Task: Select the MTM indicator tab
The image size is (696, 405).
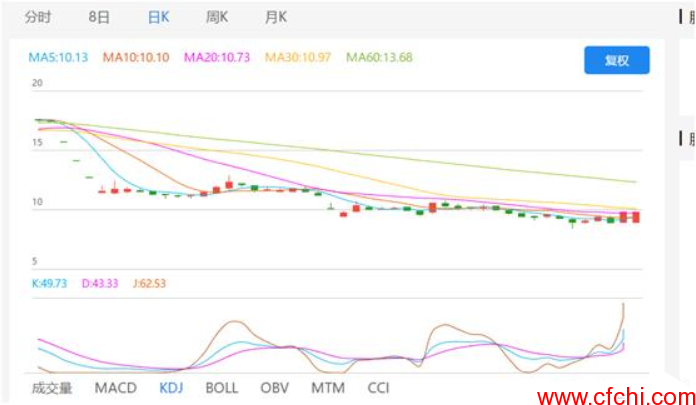Action: click(328, 388)
